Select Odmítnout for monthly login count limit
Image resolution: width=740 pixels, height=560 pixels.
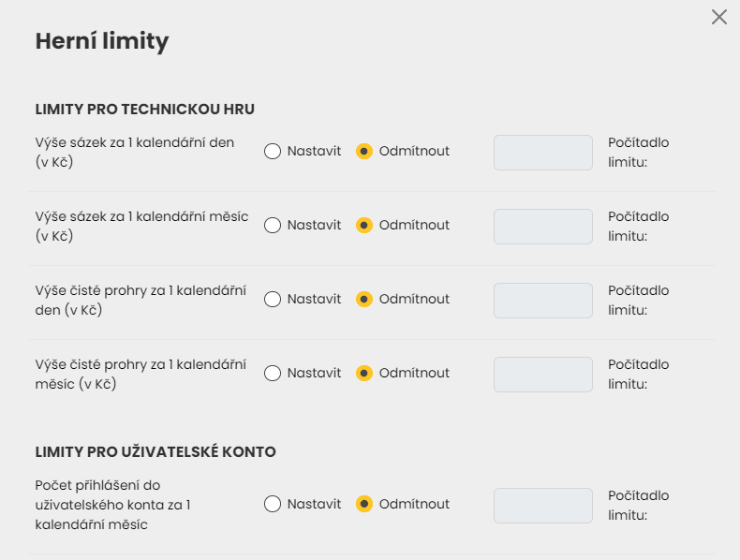pyautogui.click(x=365, y=505)
